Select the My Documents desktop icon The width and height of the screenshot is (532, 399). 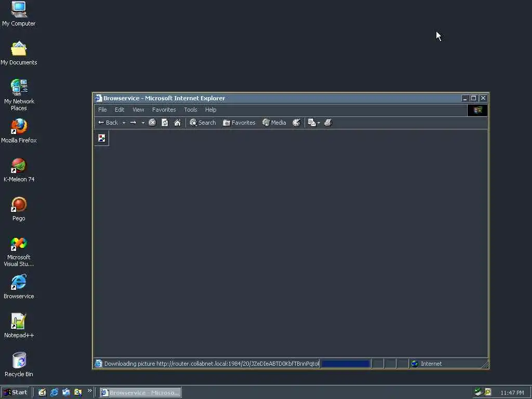click(x=19, y=54)
